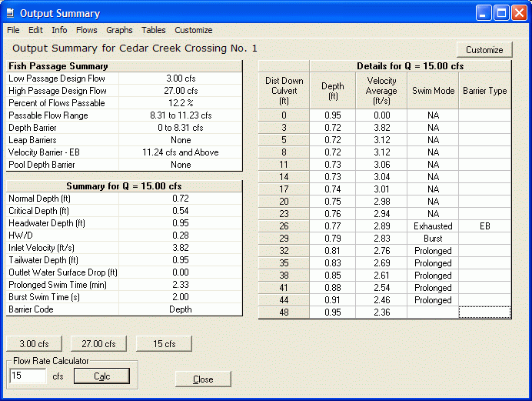The width and height of the screenshot is (532, 401).
Task: Click the distance value 48 row header
Action: coord(284,312)
